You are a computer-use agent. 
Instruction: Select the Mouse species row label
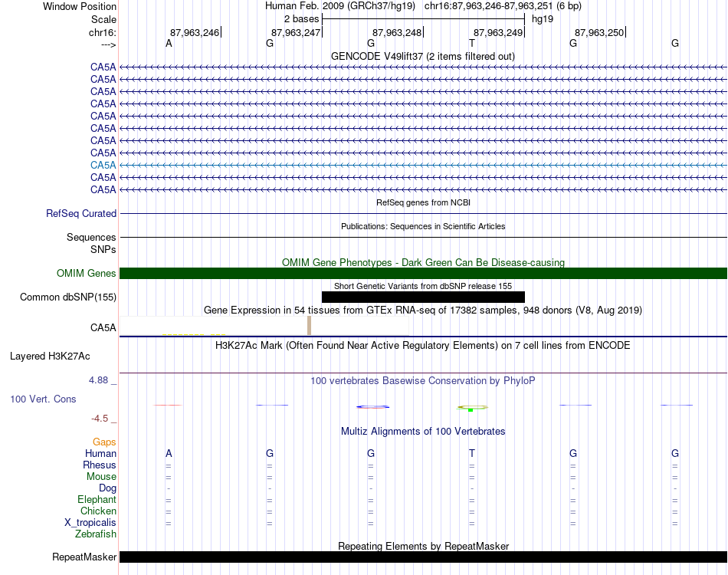point(101,477)
